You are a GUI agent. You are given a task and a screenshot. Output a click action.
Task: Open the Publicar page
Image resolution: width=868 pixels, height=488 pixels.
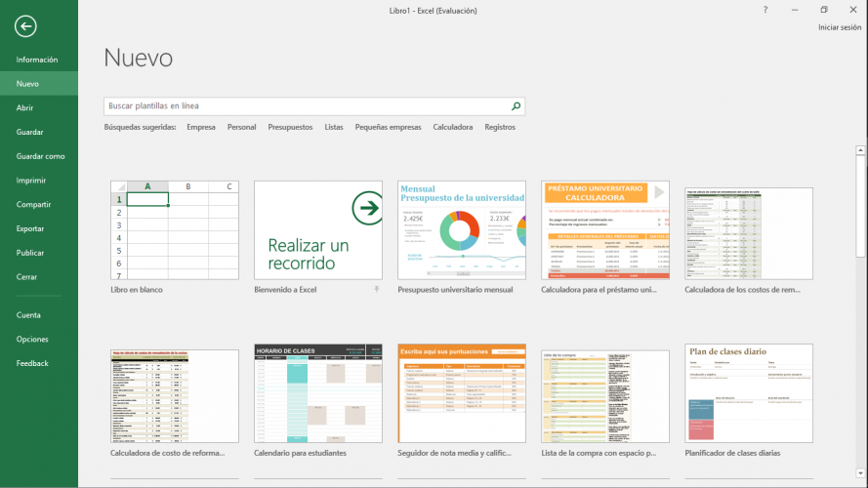click(x=39, y=253)
